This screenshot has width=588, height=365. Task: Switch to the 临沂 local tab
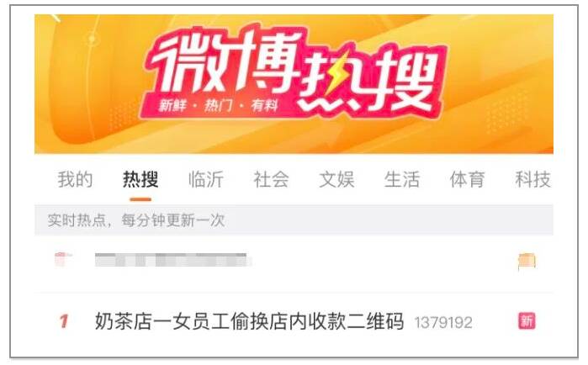pyautogui.click(x=206, y=179)
